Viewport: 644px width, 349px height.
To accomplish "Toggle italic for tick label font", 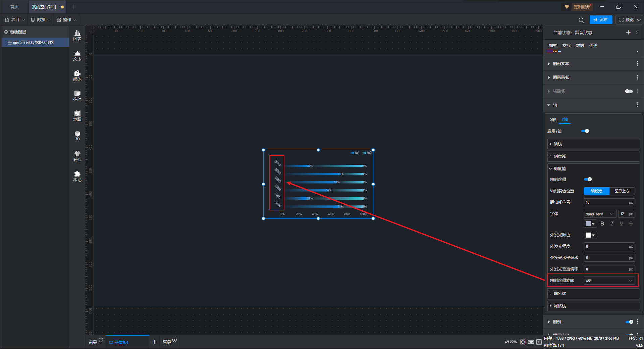I will click(612, 224).
